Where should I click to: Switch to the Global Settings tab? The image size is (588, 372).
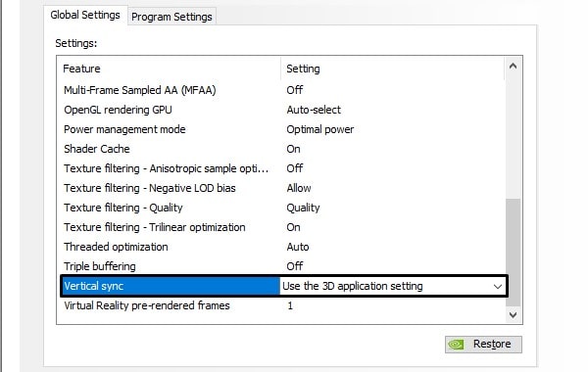click(85, 15)
